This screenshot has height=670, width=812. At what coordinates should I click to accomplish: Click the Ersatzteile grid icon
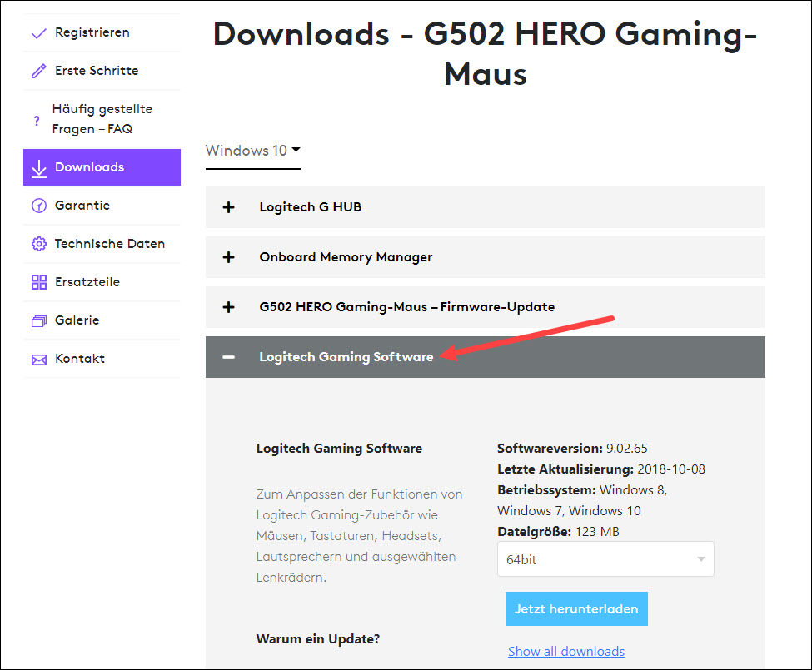click(37, 282)
